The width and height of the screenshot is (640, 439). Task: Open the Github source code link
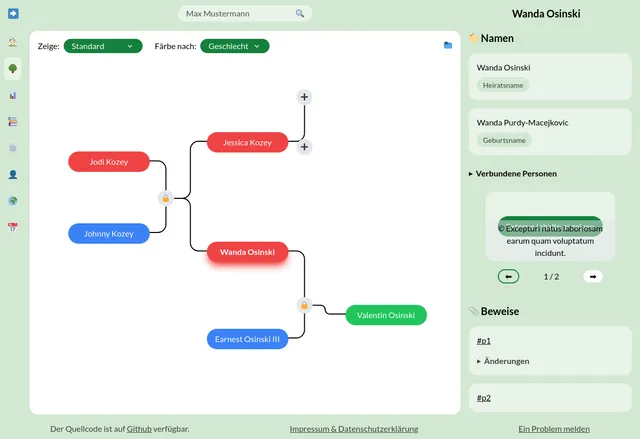(139, 429)
